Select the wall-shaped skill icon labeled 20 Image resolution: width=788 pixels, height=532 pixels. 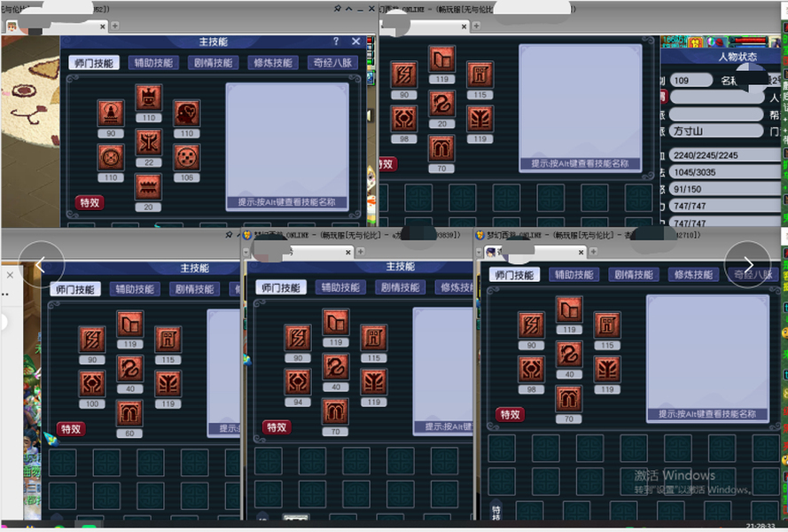coord(149,187)
